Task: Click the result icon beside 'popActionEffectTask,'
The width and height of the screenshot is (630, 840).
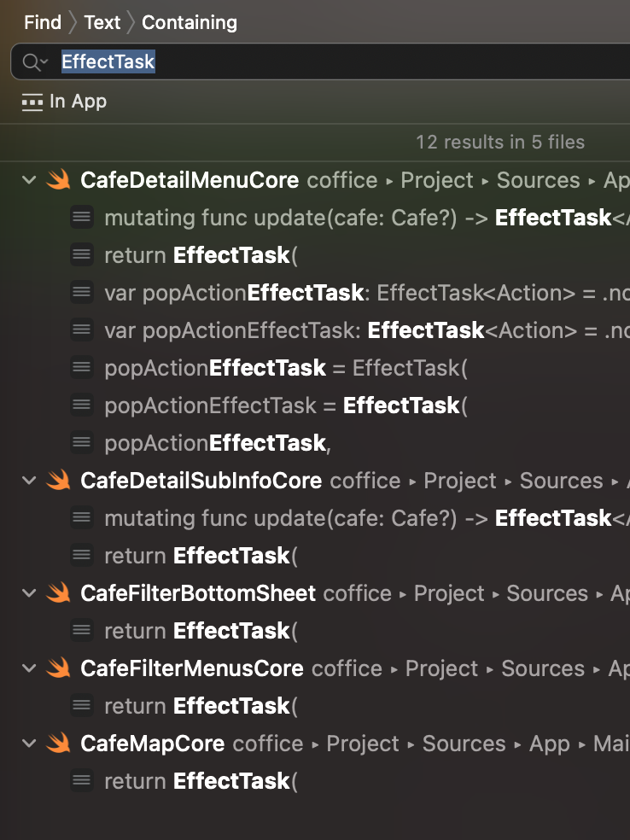Action: coord(82,442)
